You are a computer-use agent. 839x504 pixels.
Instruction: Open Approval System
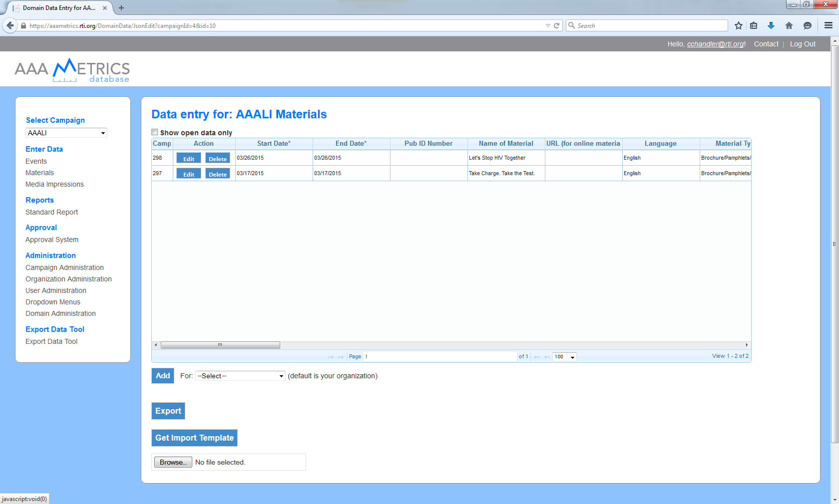click(x=52, y=240)
